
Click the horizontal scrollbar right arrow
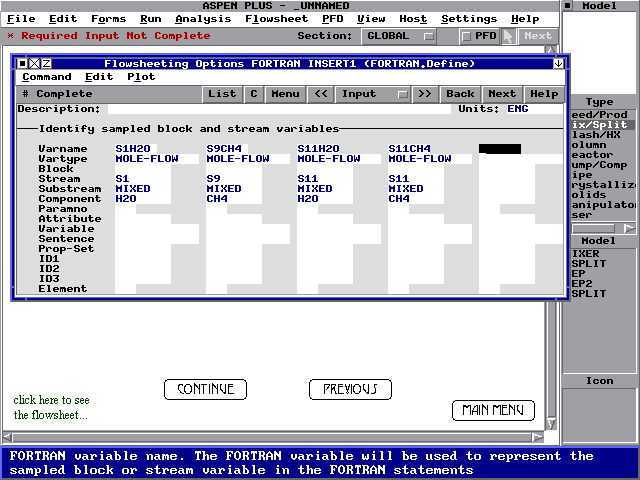tap(538, 438)
